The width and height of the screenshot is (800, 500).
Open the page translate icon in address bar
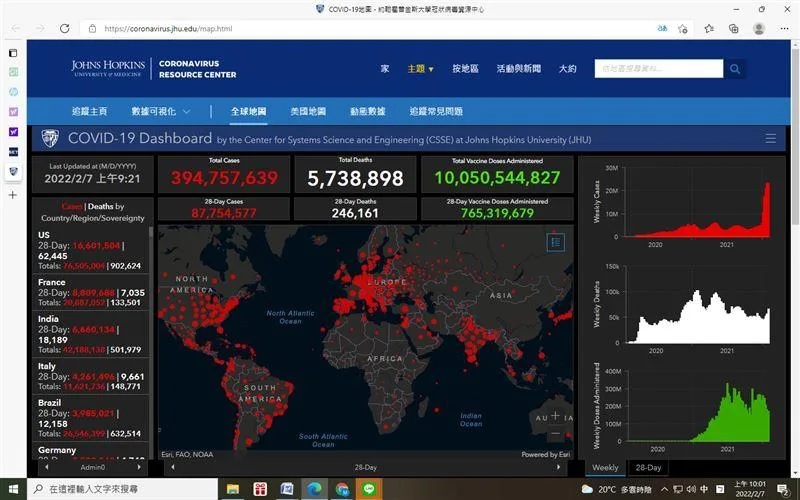click(662, 29)
